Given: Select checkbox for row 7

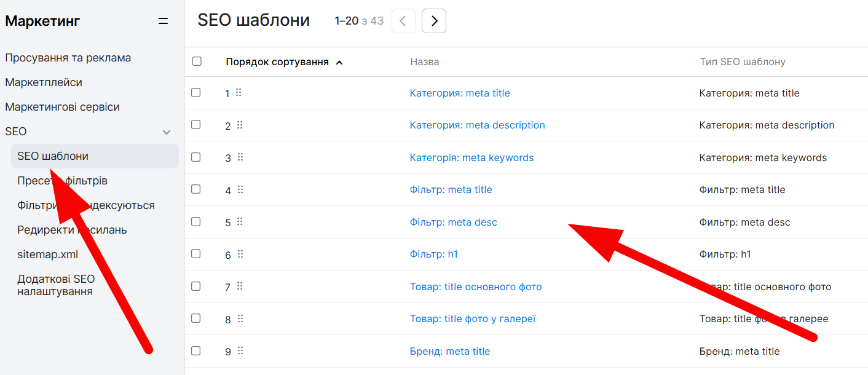Looking at the screenshot, I should click(196, 286).
